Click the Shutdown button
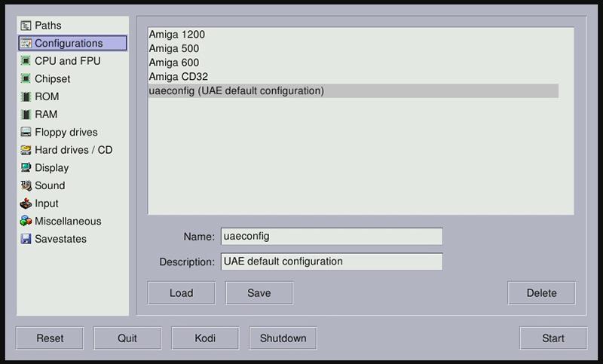Image resolution: width=603 pixels, height=364 pixels. pyautogui.click(x=283, y=338)
